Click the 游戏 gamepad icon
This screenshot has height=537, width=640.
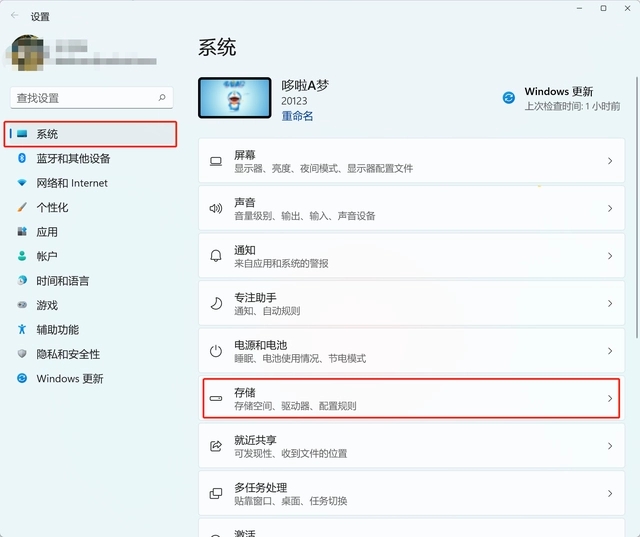point(22,305)
